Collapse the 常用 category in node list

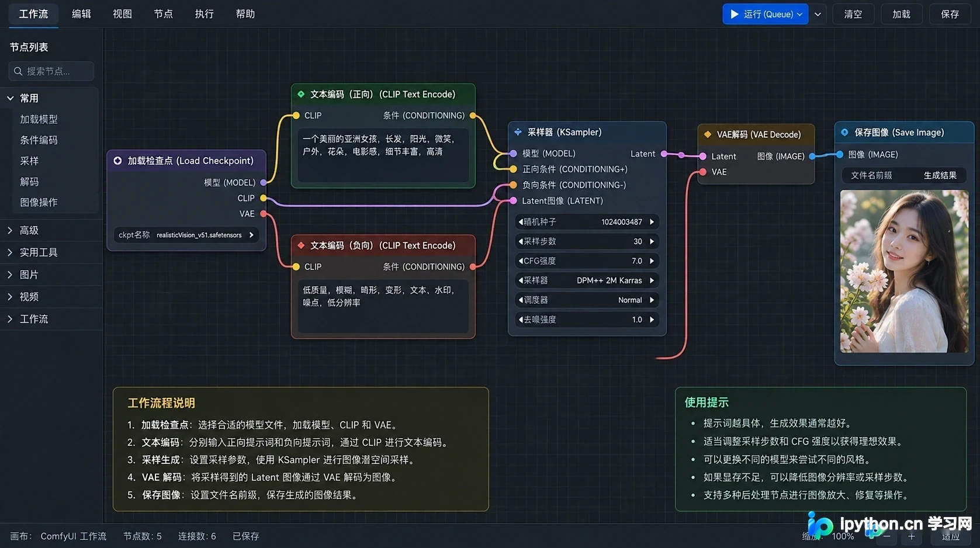pyautogui.click(x=10, y=98)
